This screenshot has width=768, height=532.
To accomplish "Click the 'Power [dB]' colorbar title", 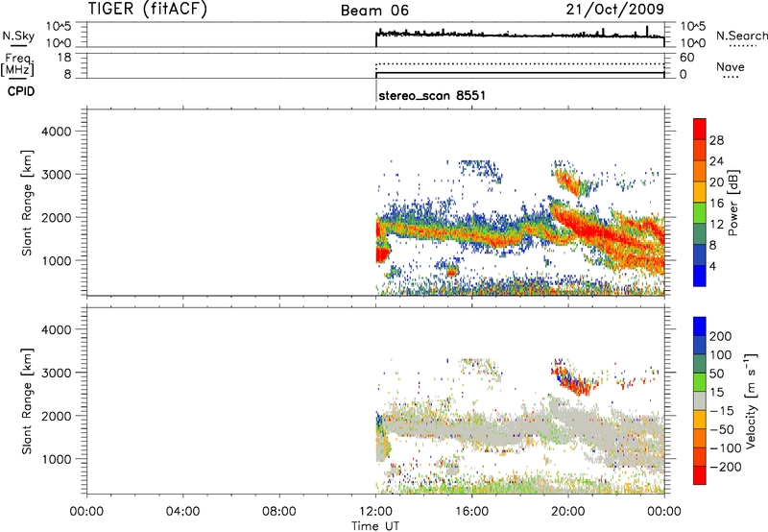I will pyautogui.click(x=732, y=203).
